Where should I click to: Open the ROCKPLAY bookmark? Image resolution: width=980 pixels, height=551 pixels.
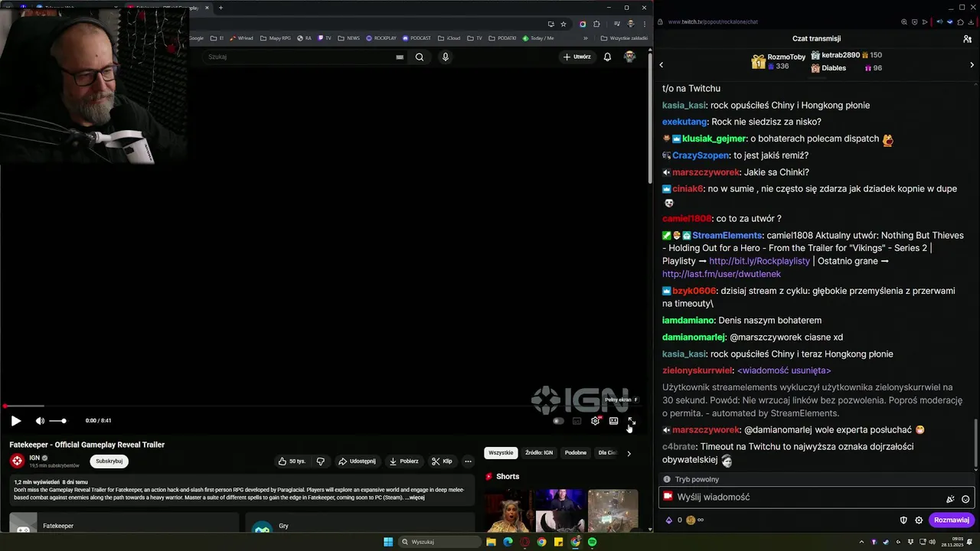[x=381, y=37]
